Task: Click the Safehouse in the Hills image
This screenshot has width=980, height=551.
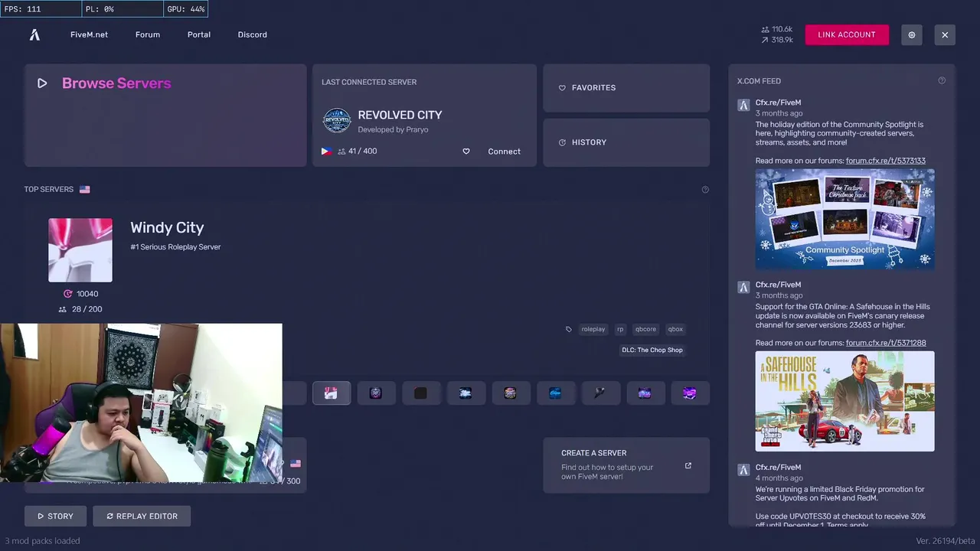Action: click(844, 401)
